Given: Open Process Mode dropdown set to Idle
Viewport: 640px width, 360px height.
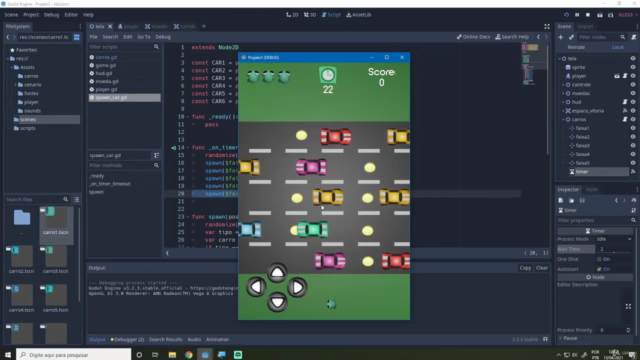Looking at the screenshot, I should pos(613,239).
